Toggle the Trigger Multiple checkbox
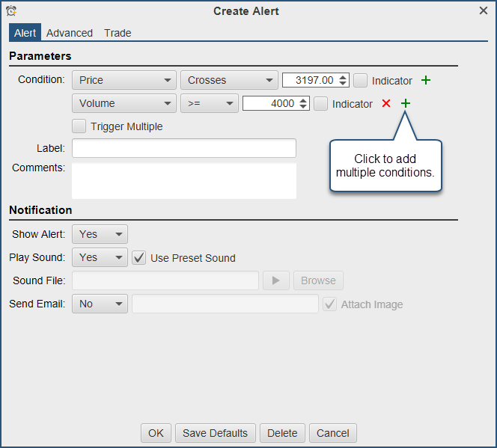Image resolution: width=497 pixels, height=448 pixels. click(79, 126)
